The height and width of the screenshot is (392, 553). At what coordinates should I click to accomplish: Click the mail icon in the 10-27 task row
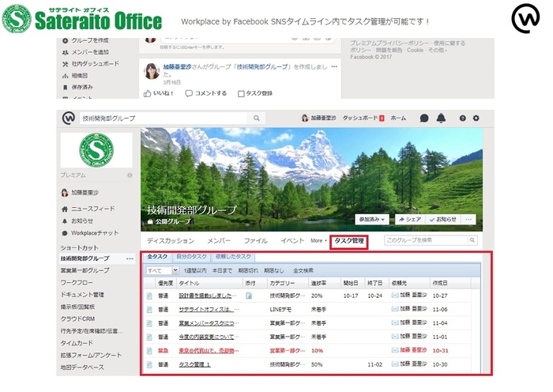pos(395,296)
